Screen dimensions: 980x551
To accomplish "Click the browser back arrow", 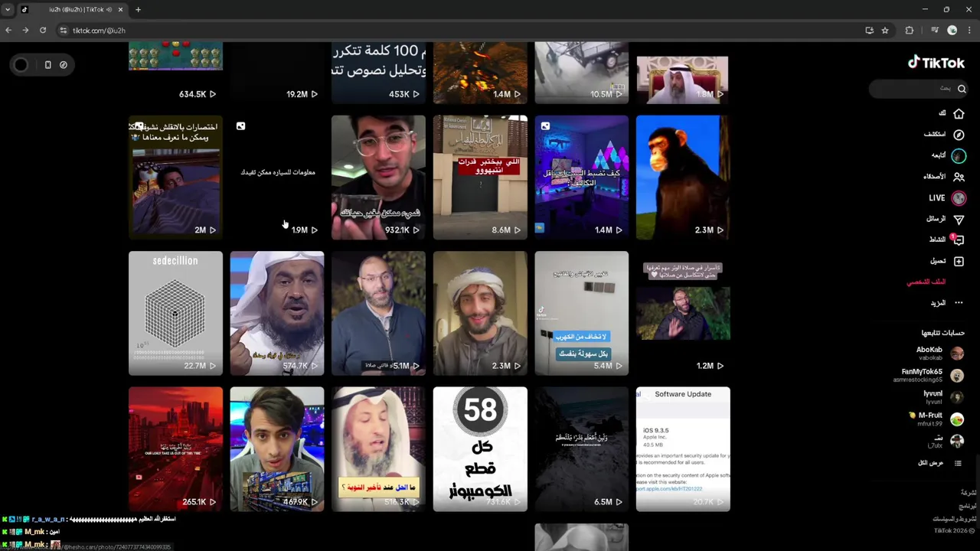I will tap(8, 31).
